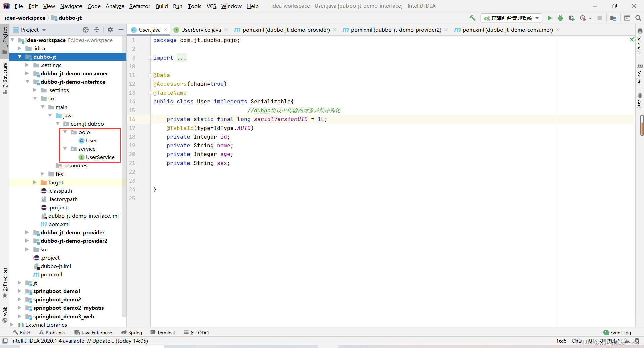
Task: Select User class in project tree
Action: [x=88, y=141]
